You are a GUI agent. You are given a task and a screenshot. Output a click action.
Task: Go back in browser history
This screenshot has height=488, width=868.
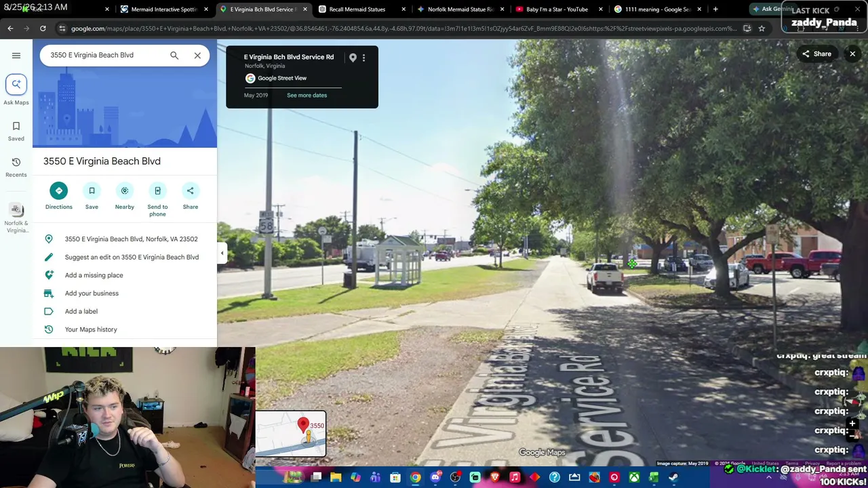(10, 28)
